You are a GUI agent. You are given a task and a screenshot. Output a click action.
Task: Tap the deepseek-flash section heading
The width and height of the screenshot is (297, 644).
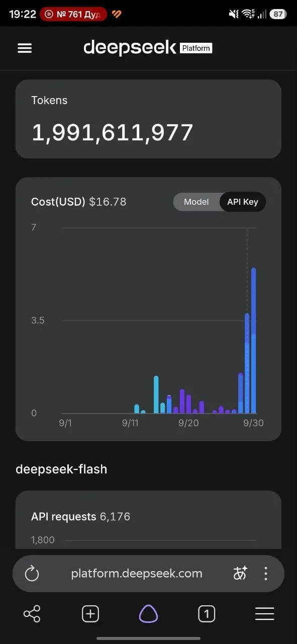[x=61, y=469]
